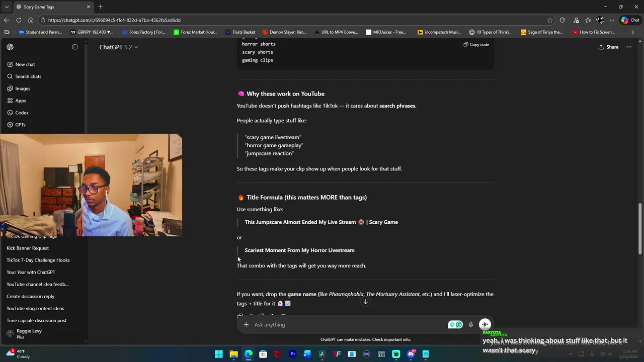Open Discord from the taskbar
This screenshot has height=362, width=644.
click(411, 354)
